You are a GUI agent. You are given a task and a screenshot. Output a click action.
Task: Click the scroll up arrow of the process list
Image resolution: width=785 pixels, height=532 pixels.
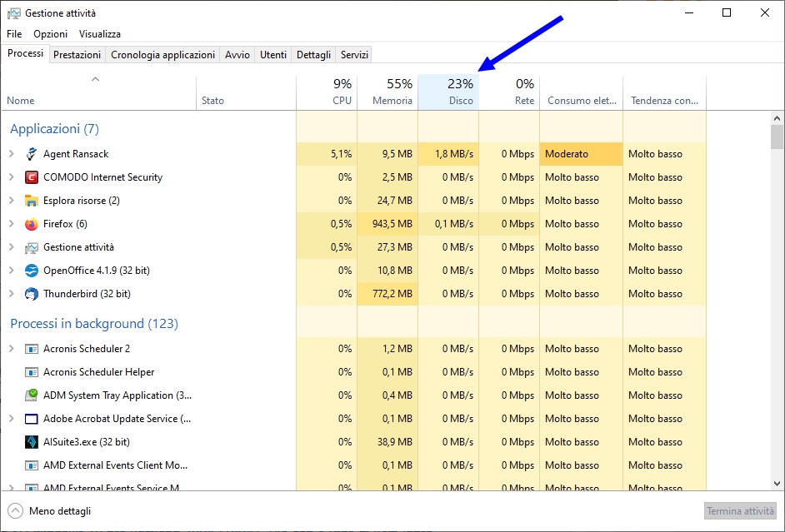click(x=777, y=118)
